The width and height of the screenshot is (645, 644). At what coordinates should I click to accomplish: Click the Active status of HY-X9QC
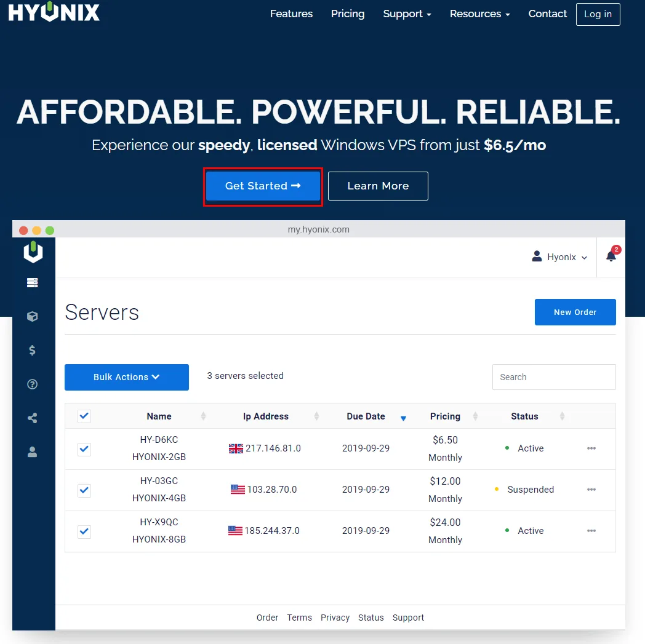[x=531, y=531]
